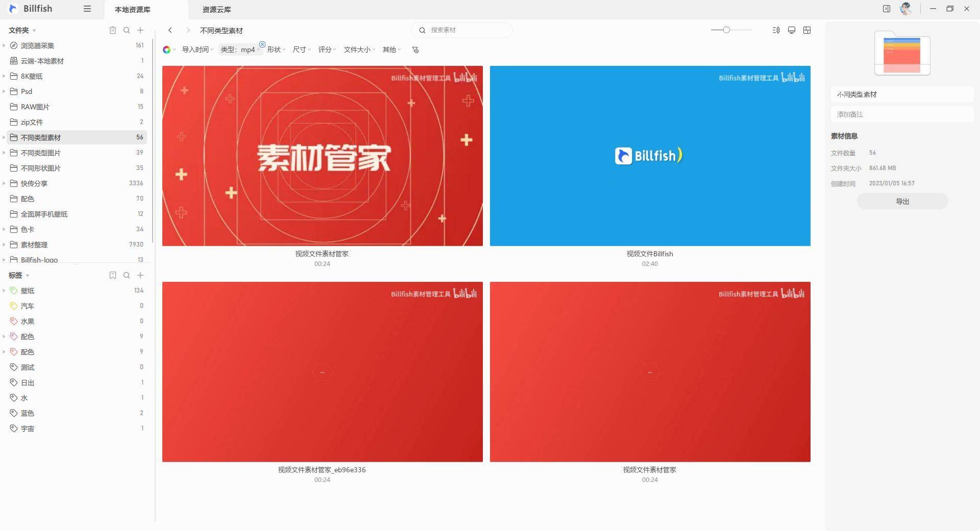Go forward with the right arrow
This screenshot has width=980, height=531.
(x=188, y=30)
